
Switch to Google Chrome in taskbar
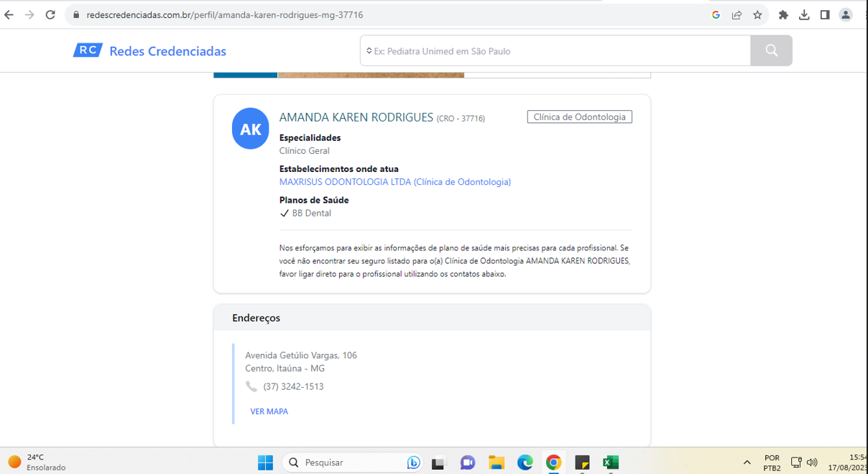coord(553,462)
